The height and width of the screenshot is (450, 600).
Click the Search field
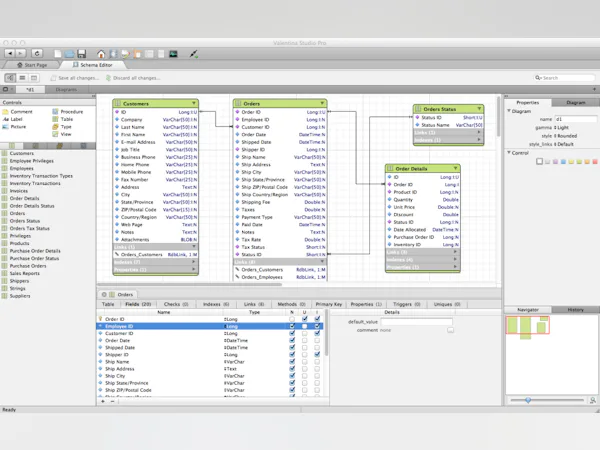coord(565,78)
